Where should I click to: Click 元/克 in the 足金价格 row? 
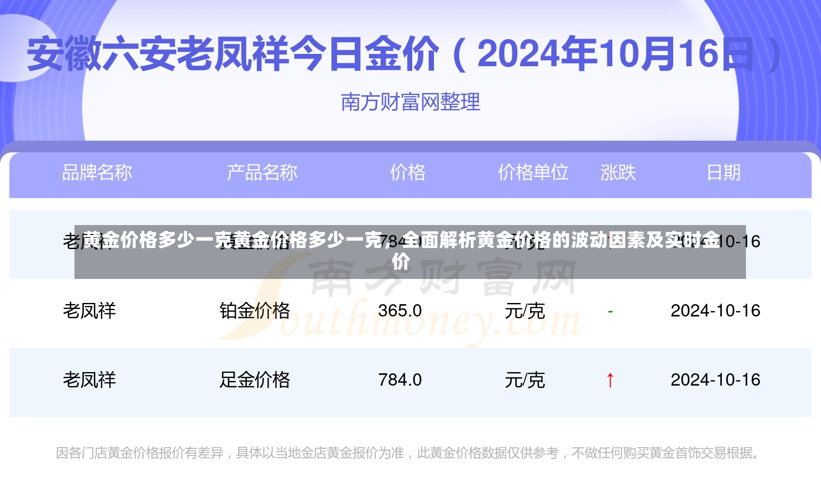[525, 380]
